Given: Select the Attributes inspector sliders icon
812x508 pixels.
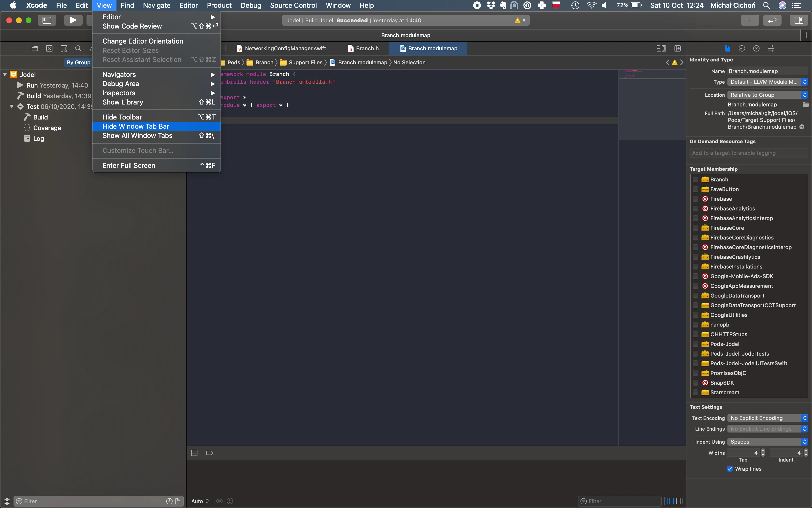Looking at the screenshot, I should (x=771, y=48).
